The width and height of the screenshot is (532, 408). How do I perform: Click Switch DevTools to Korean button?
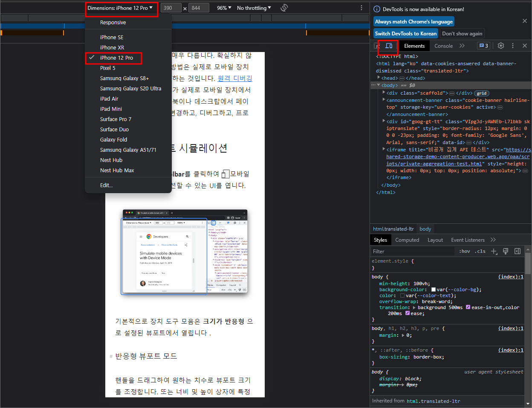[406, 33]
